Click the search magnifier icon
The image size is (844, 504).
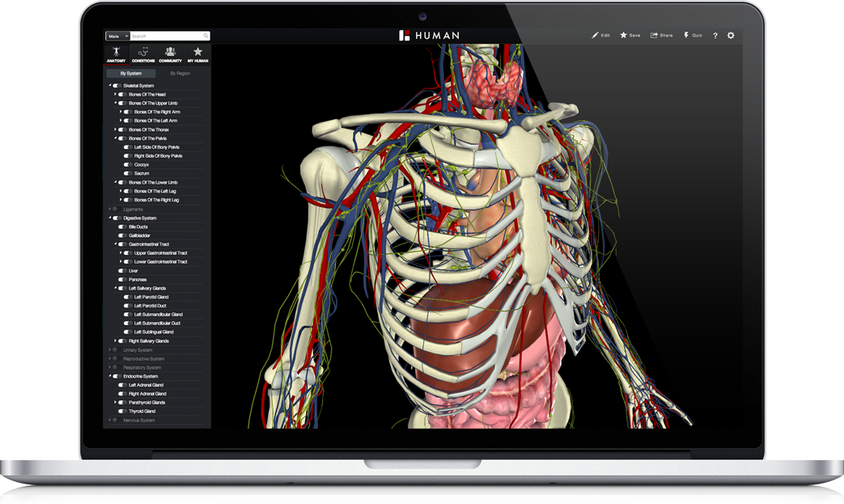pos(206,36)
